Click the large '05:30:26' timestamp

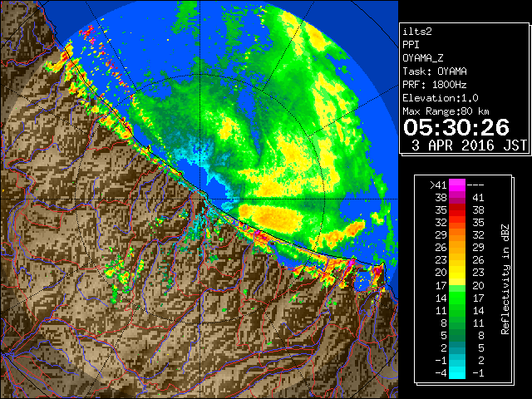[x=456, y=127]
